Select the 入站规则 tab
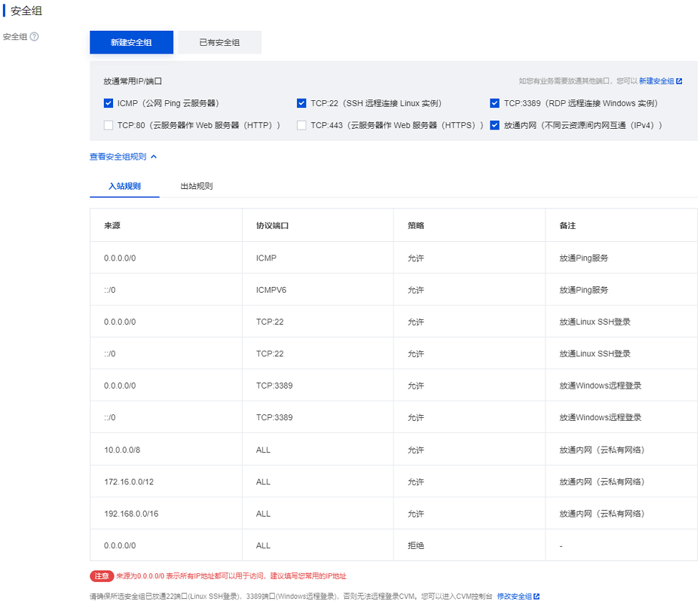Viewport: 700px width, 604px height. coord(125,185)
